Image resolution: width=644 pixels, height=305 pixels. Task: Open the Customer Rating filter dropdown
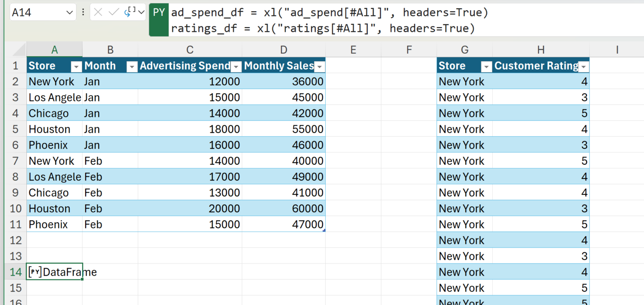tap(584, 66)
